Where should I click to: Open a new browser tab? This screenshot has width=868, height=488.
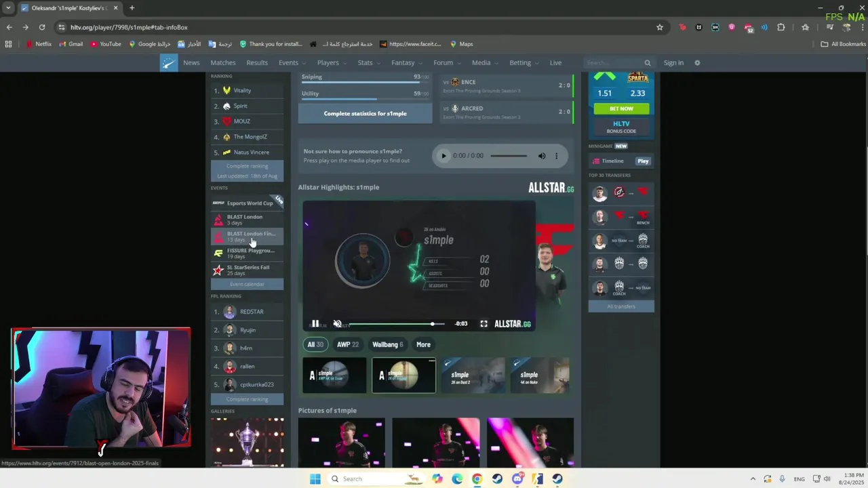132,8
